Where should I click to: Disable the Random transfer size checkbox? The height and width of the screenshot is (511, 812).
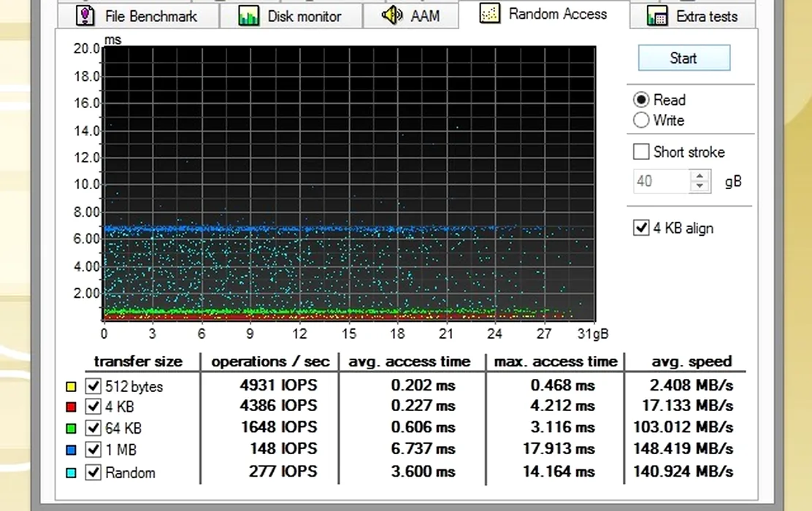(x=93, y=472)
